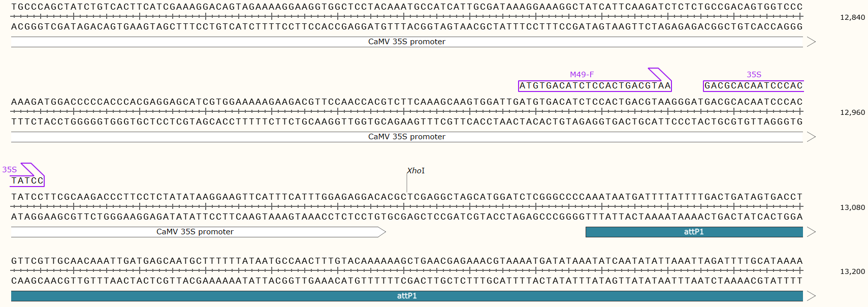868x307 pixels.
Task: Select the attP1 feature beside the 13,080 row
Action: 694,232
